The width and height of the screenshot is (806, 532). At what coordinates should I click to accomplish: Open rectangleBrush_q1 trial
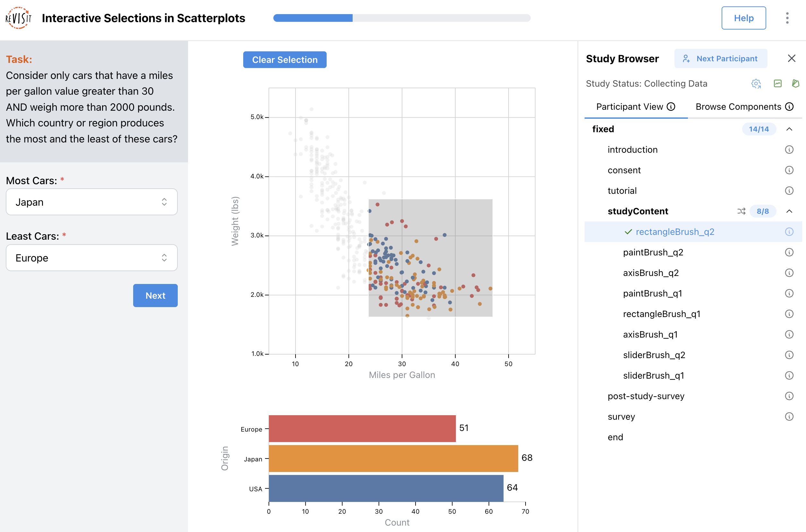tap(662, 314)
